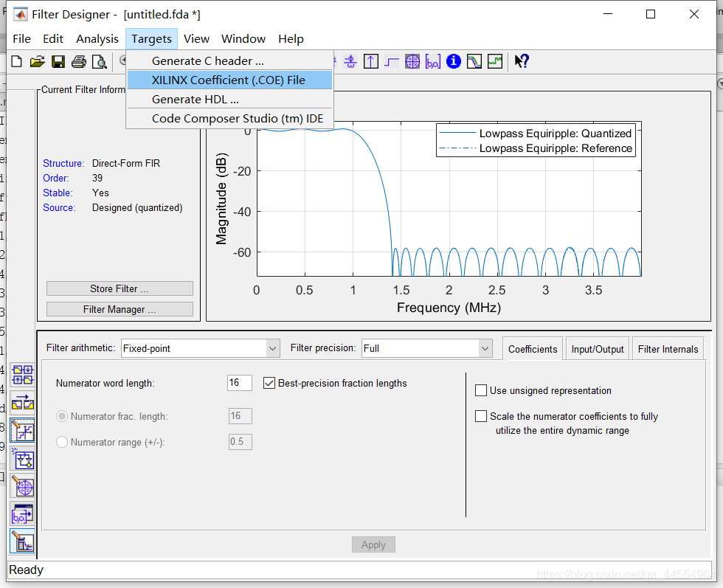Open the Edit menu
Image resolution: width=723 pixels, height=588 pixels.
(53, 39)
